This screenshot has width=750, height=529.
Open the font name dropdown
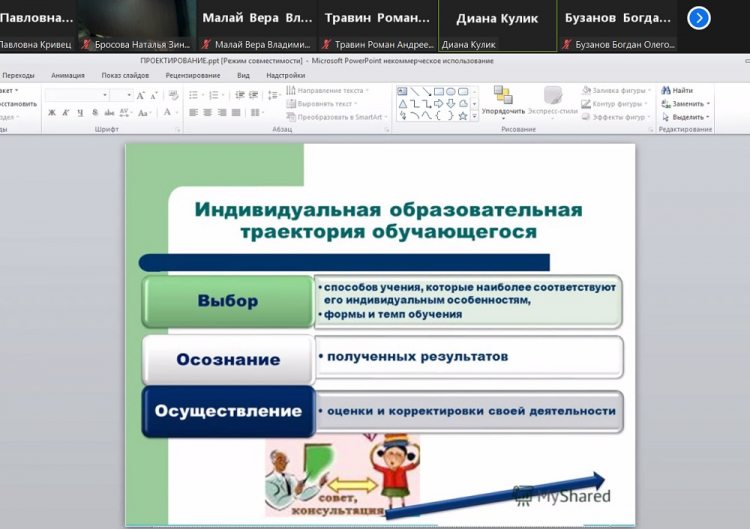tap(103, 95)
